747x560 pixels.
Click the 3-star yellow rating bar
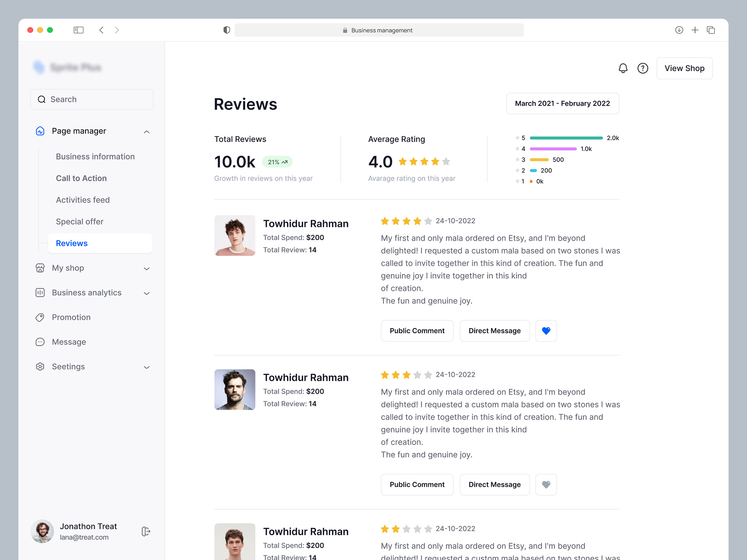539,160
